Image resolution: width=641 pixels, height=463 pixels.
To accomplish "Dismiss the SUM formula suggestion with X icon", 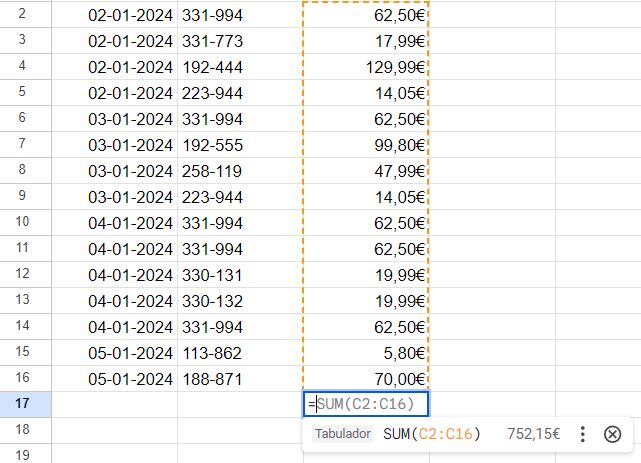I will pyautogui.click(x=612, y=434).
